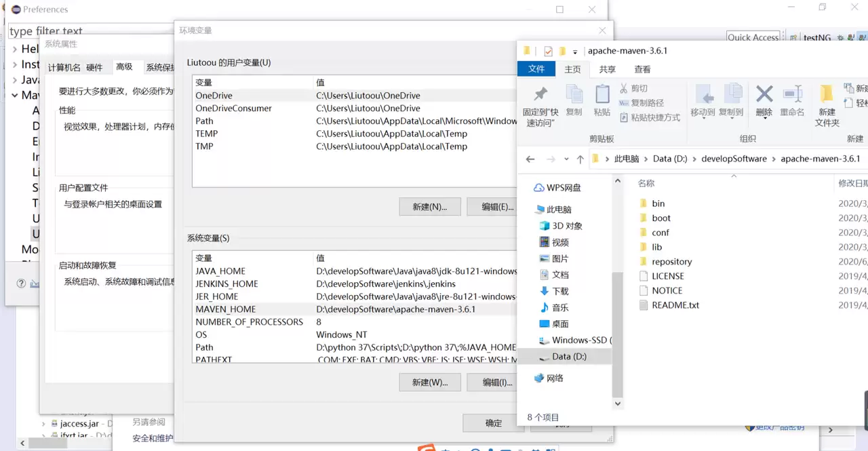Click the Paste (粘贴) ribbon icon
The width and height of the screenshot is (868, 451).
click(x=602, y=100)
